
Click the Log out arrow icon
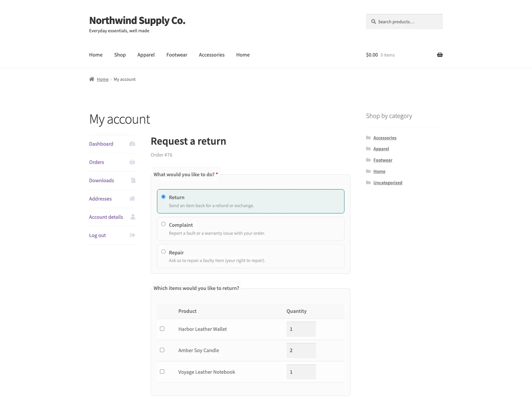pyautogui.click(x=132, y=235)
